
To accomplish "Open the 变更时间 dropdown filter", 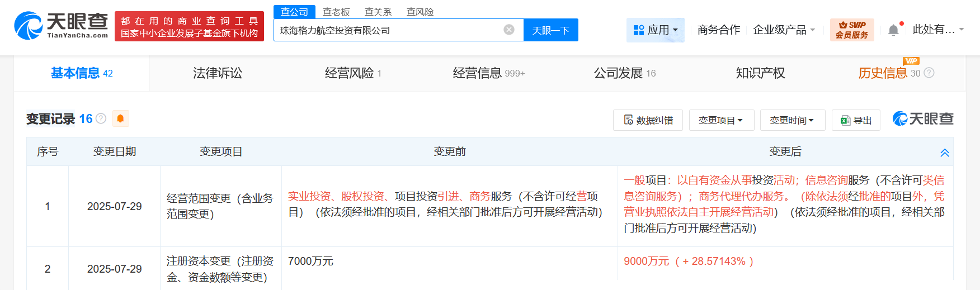I will (792, 120).
